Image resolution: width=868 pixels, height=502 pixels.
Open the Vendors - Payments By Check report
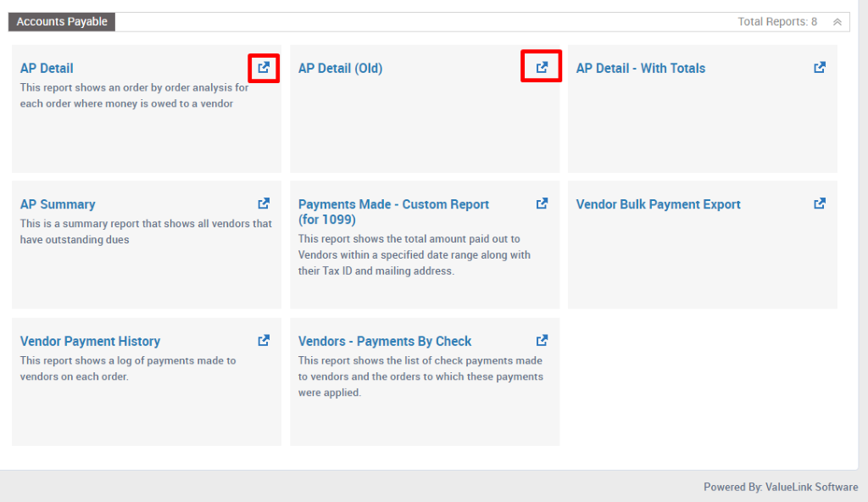pos(385,341)
